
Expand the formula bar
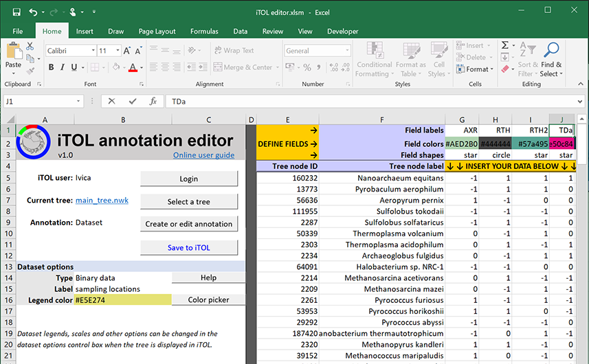580,102
